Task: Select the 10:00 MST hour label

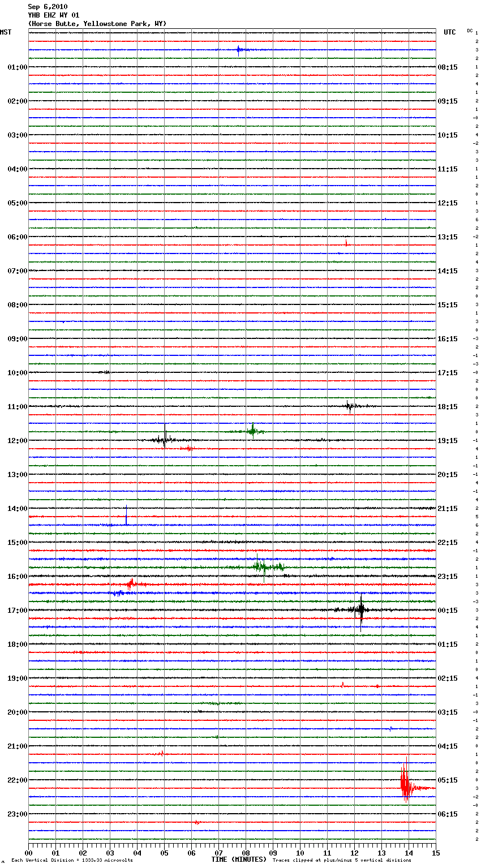Action: click(x=18, y=373)
